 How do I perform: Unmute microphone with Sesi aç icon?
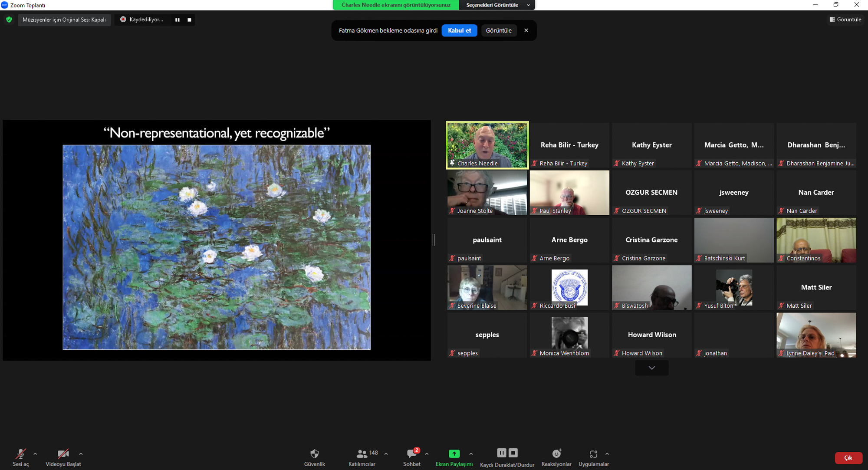20,454
